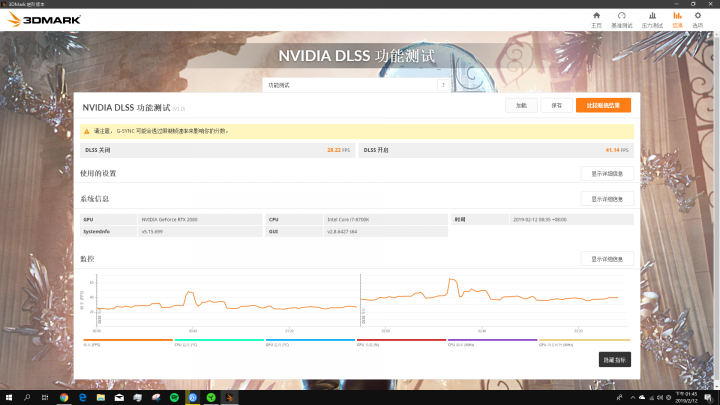Viewport: 720px width, 405px height.
Task: Launch Google Chrome from the taskbar
Action: pyautogui.click(x=64, y=397)
